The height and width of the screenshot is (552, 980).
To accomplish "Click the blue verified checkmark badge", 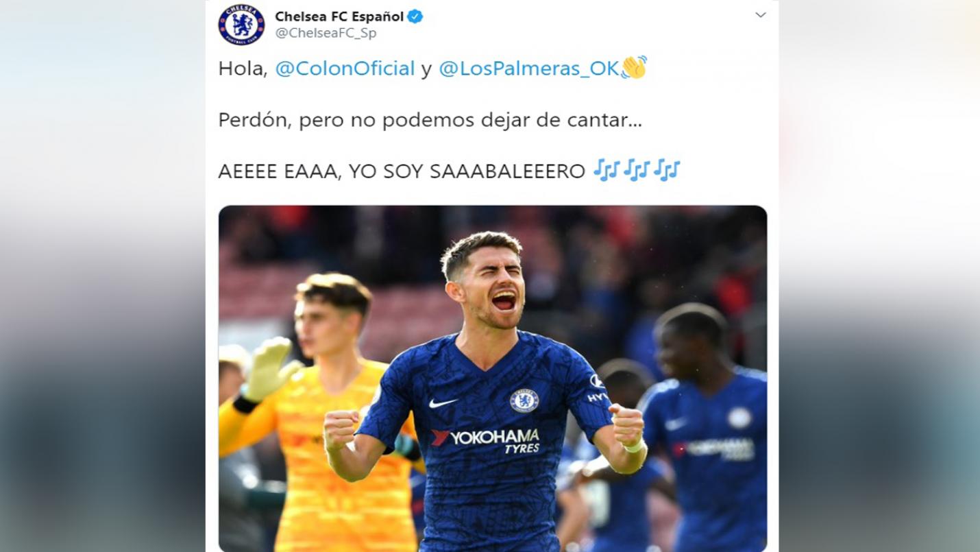I will click(x=415, y=16).
